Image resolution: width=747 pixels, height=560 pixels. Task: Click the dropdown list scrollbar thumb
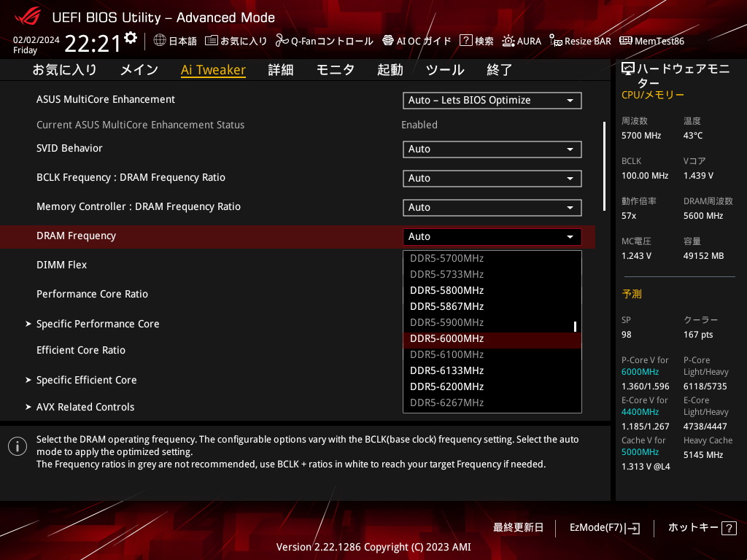click(x=575, y=327)
